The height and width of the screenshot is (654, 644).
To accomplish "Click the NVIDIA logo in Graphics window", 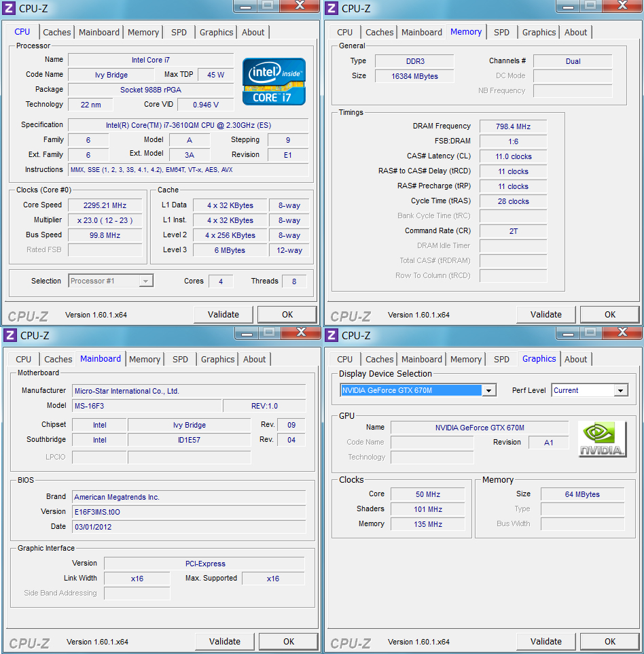I will (x=603, y=438).
